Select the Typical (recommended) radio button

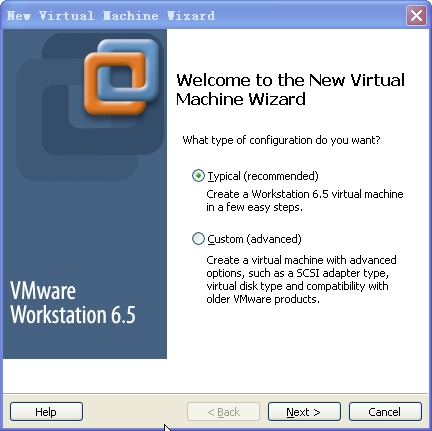pyautogui.click(x=198, y=176)
